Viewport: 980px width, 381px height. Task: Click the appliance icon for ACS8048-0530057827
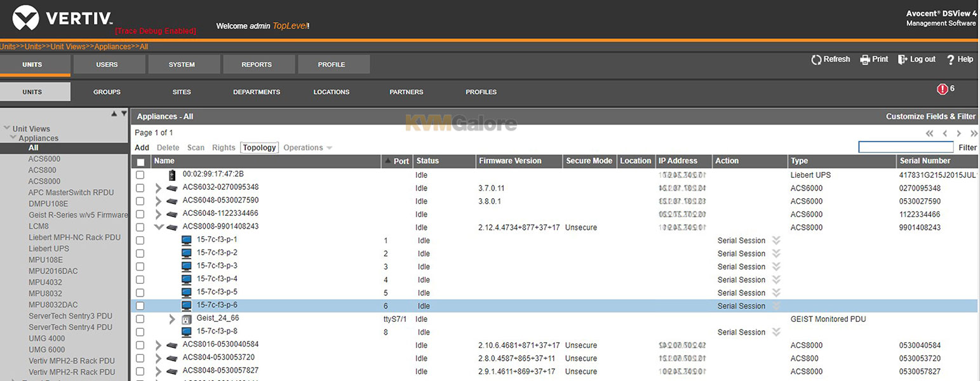pos(171,371)
